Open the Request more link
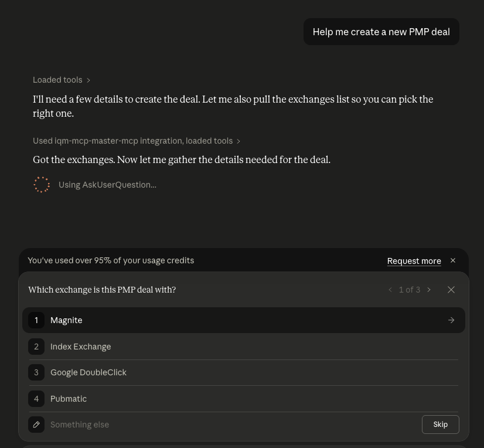Image resolution: width=484 pixels, height=448 pixels. click(414, 261)
